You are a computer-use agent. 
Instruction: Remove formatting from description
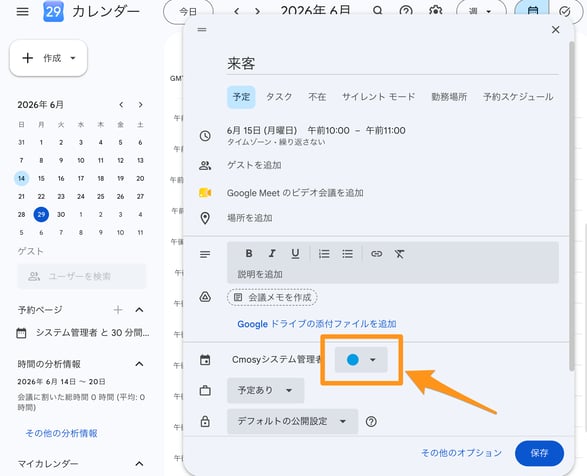(399, 254)
